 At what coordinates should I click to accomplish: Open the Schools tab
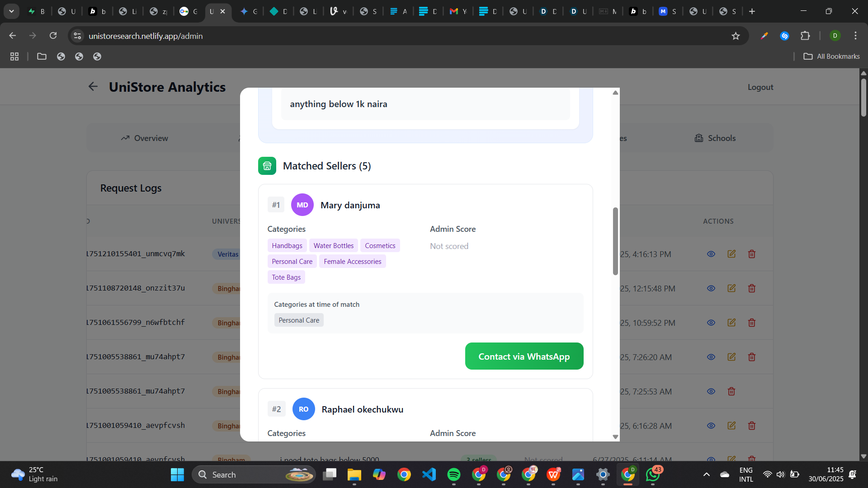(x=715, y=138)
